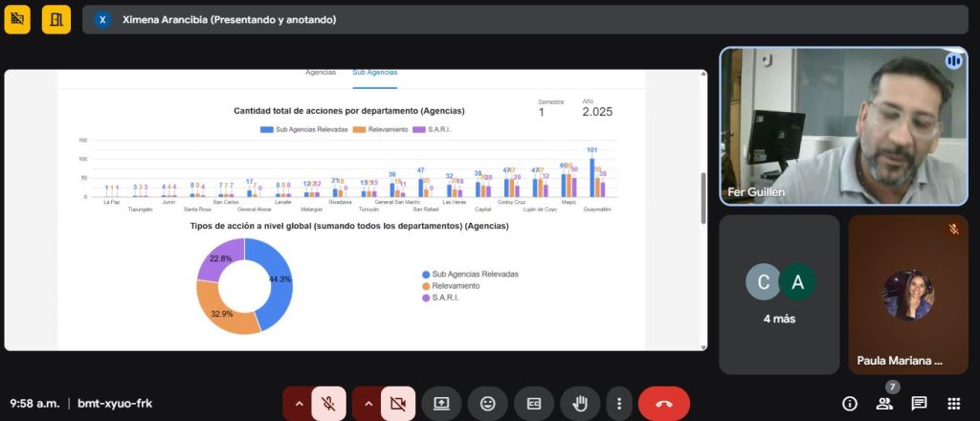The image size is (980, 421).
Task: Open the activities grid icon
Action: [x=953, y=404]
